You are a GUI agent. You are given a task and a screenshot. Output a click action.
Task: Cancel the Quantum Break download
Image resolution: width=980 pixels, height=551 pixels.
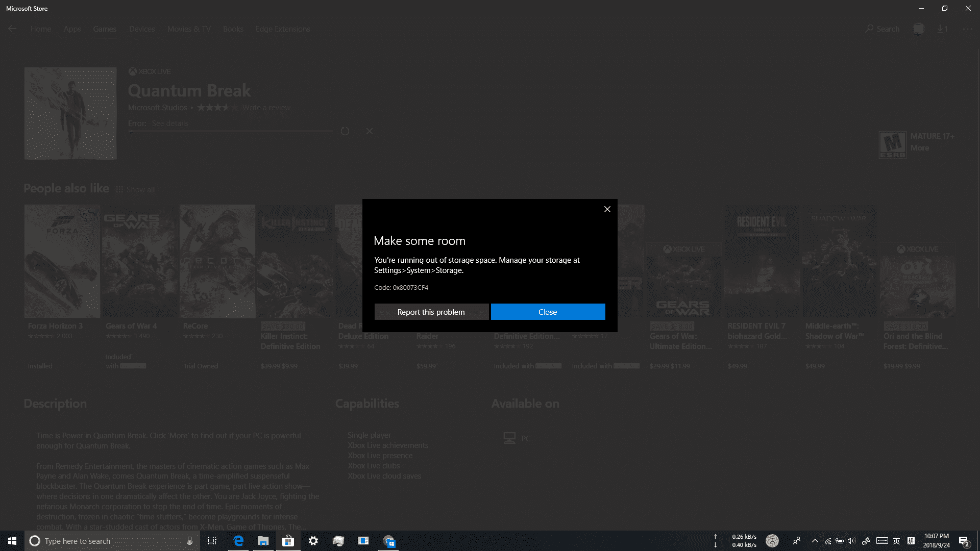370,131
